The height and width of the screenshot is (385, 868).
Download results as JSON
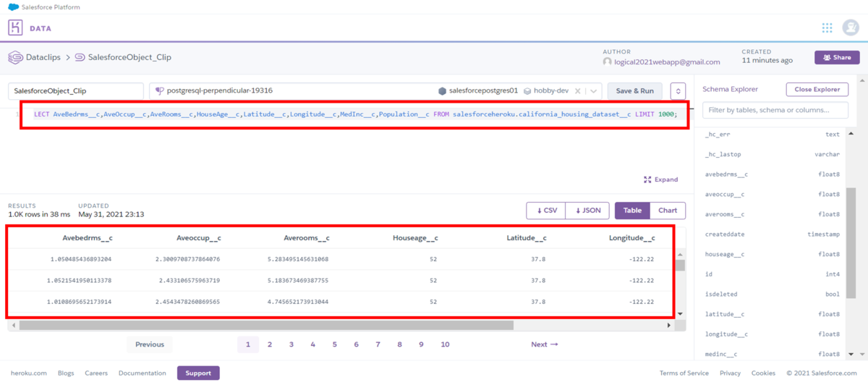(x=587, y=211)
